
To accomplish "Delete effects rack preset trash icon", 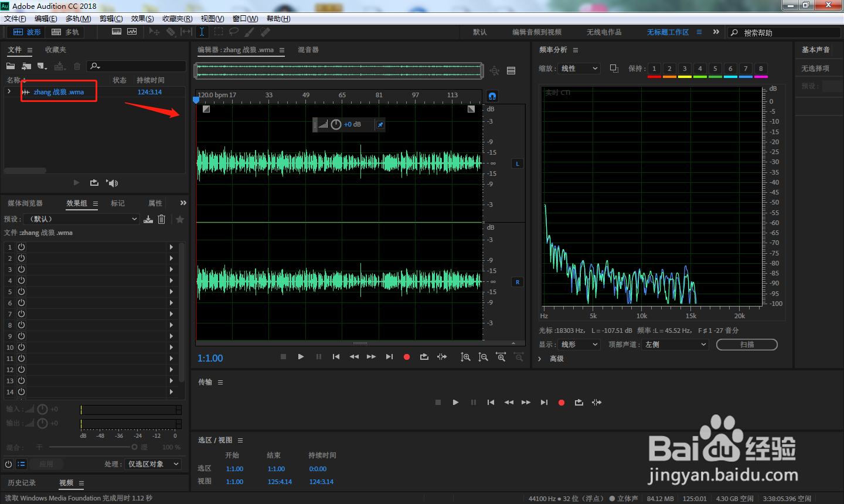I will click(162, 219).
